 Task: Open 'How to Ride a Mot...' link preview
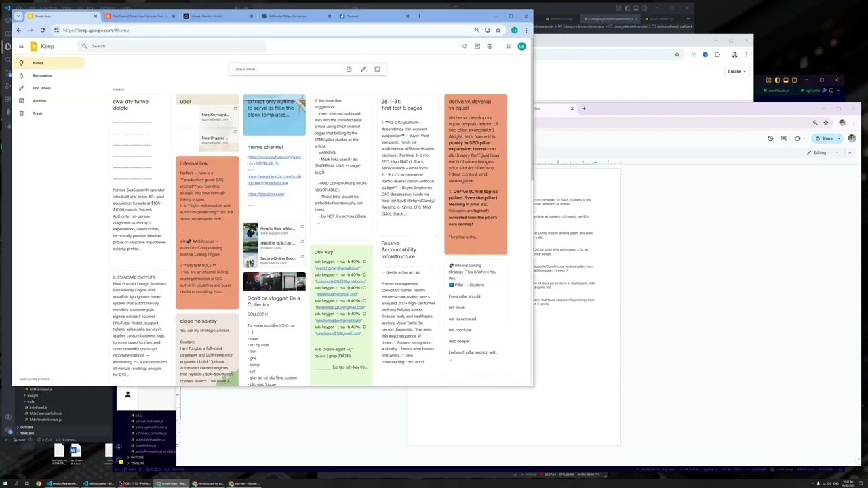click(274, 230)
